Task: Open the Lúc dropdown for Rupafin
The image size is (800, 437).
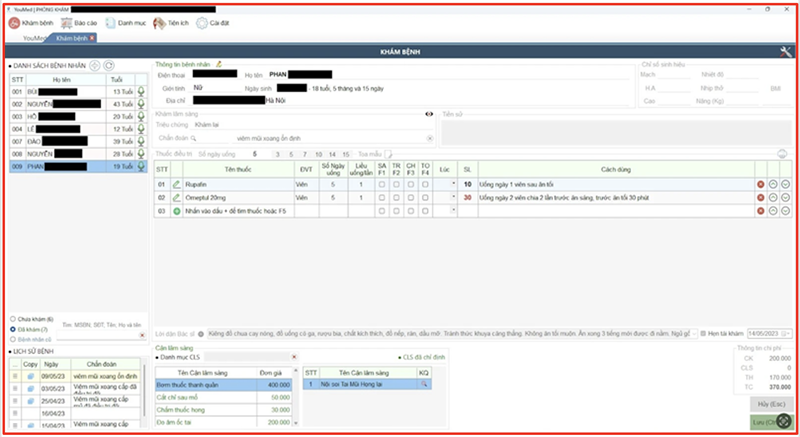Action: [453, 185]
